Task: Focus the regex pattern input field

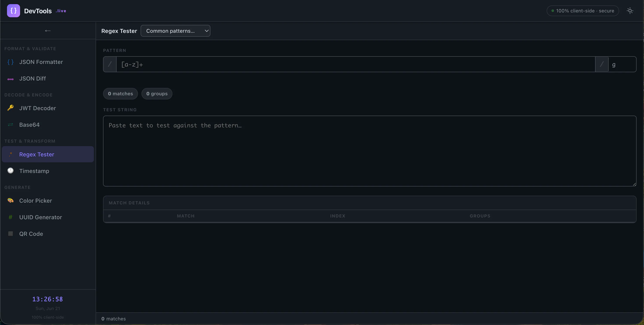Action: click(355, 64)
